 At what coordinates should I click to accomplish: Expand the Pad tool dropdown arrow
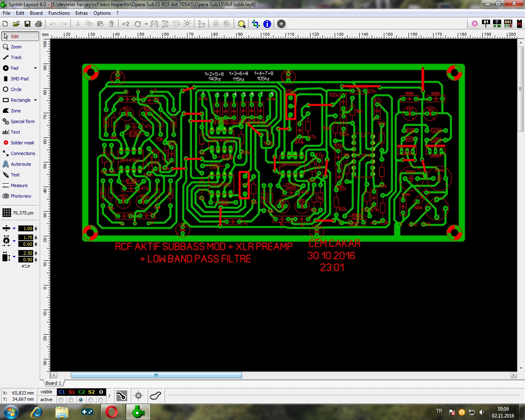35,68
